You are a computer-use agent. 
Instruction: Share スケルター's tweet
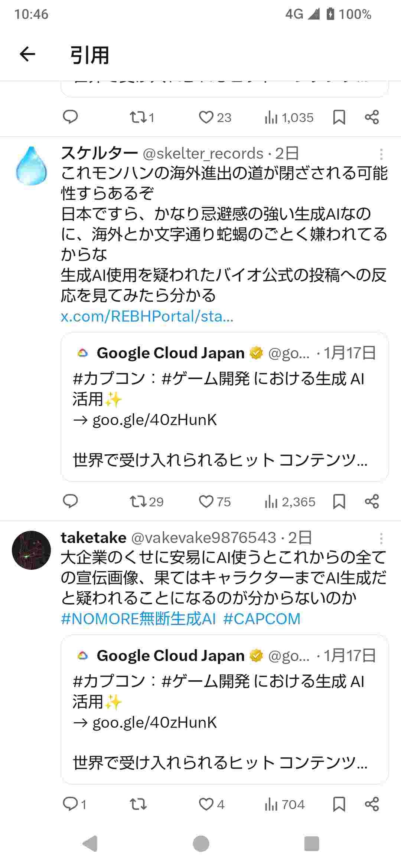coord(372,502)
